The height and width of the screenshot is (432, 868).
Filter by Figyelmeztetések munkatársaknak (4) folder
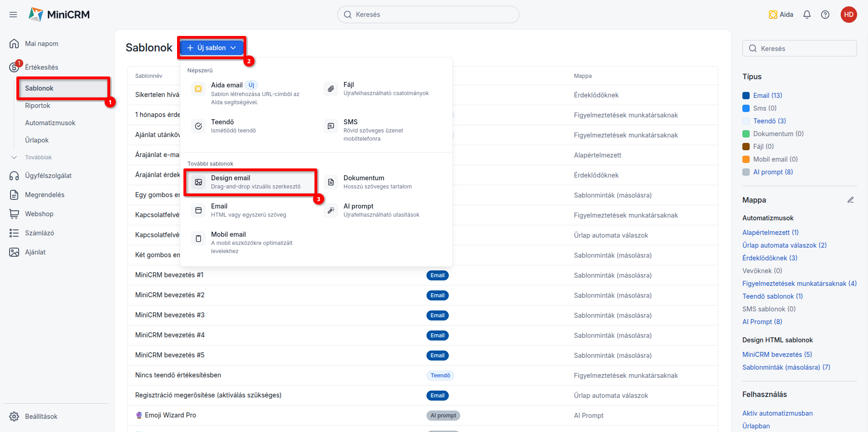point(800,284)
